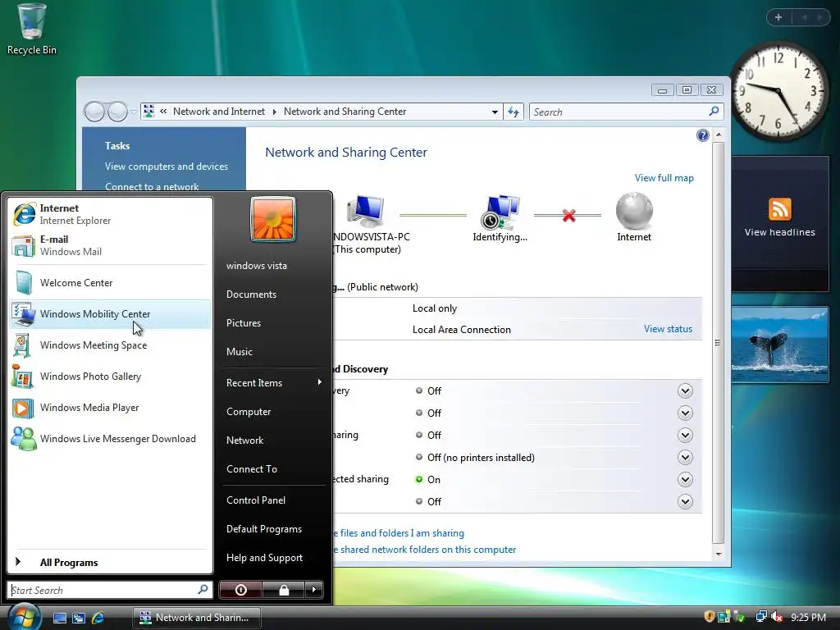
Task: Click the Network and Sharing taskbar button
Action: point(197,618)
